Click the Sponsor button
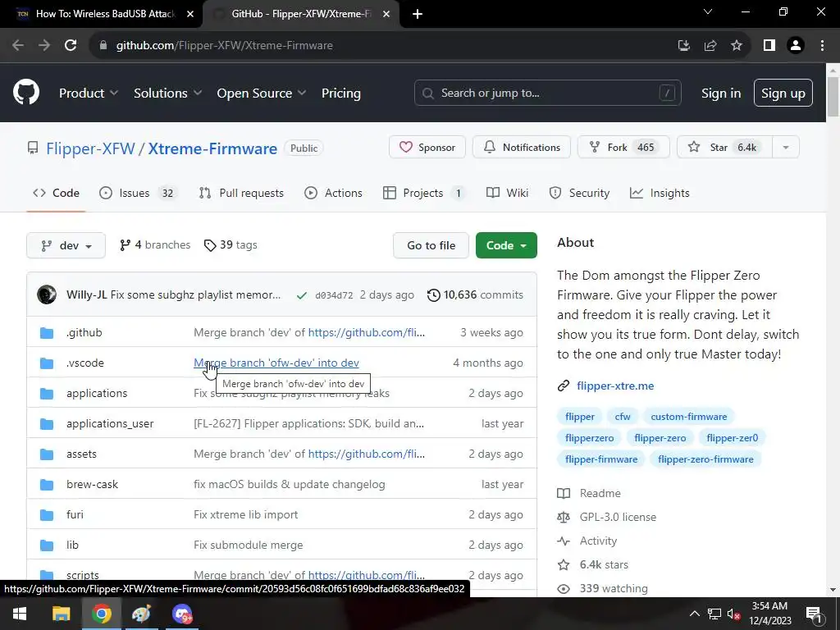The height and width of the screenshot is (630, 840). [x=427, y=148]
